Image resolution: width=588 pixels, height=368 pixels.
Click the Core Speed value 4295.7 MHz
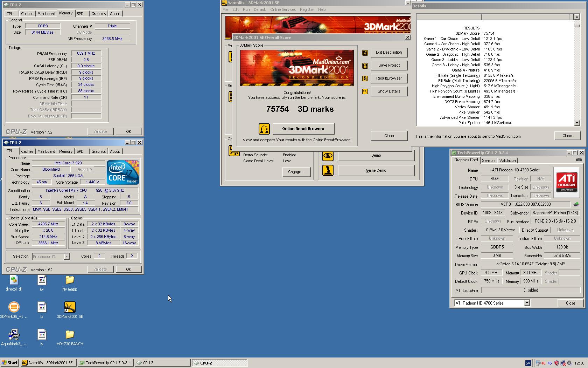click(48, 224)
